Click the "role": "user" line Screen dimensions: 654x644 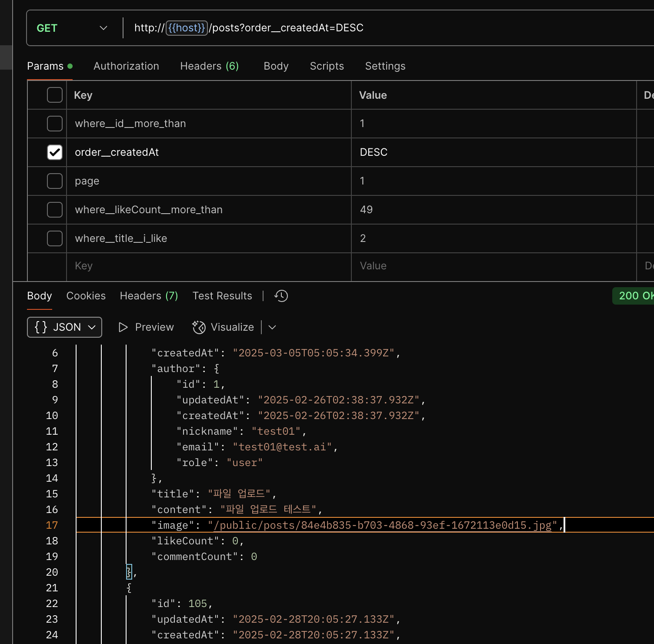click(220, 463)
